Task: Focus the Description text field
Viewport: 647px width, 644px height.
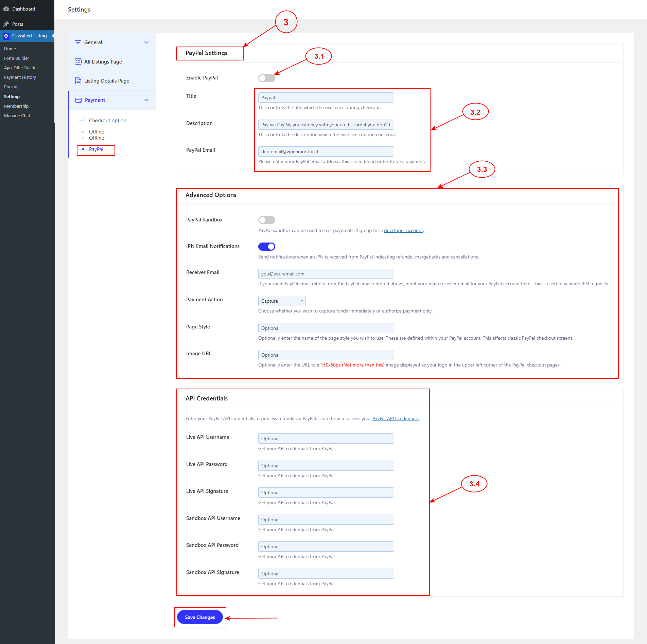Action: click(x=326, y=125)
